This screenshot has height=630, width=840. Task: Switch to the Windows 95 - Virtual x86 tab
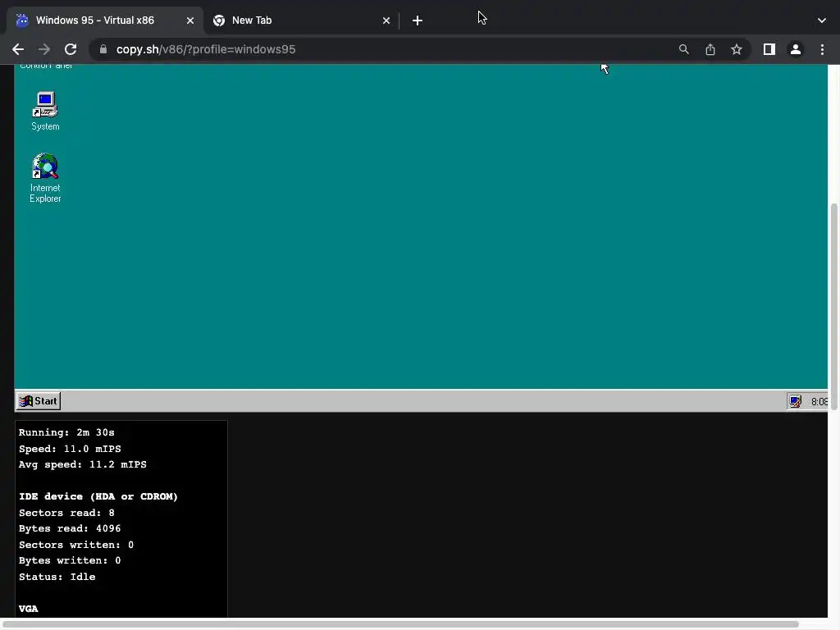pos(105,21)
